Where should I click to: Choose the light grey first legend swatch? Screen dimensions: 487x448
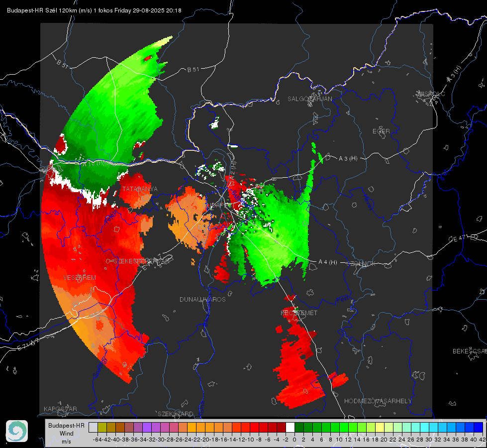coord(93,428)
